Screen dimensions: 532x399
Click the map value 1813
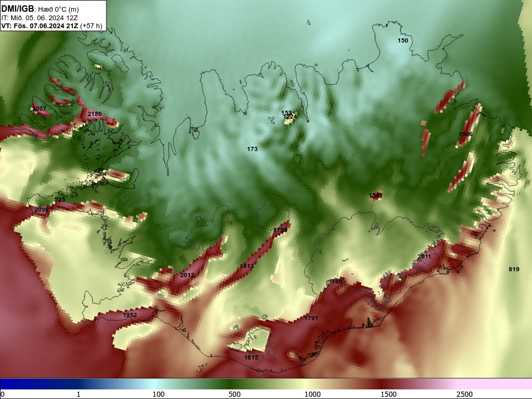(247, 266)
